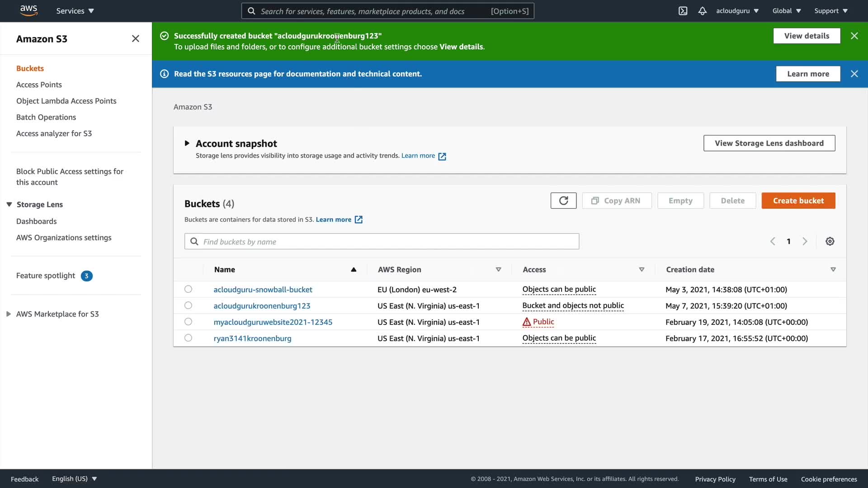Refresh the buckets list
The image size is (868, 488).
[563, 201]
